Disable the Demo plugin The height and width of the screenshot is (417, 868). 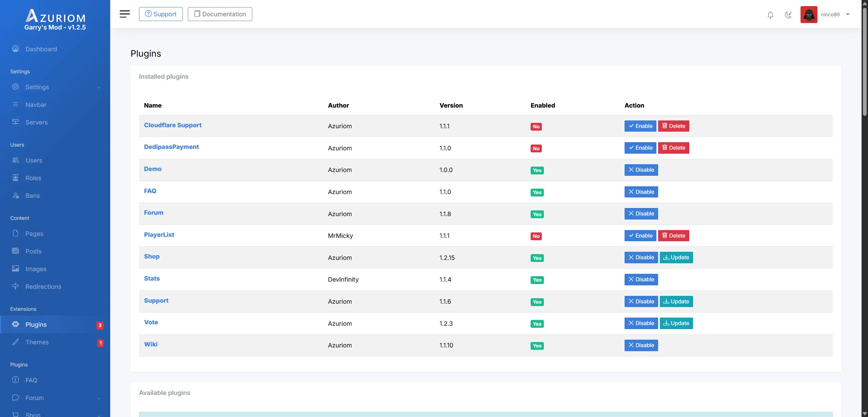click(641, 170)
